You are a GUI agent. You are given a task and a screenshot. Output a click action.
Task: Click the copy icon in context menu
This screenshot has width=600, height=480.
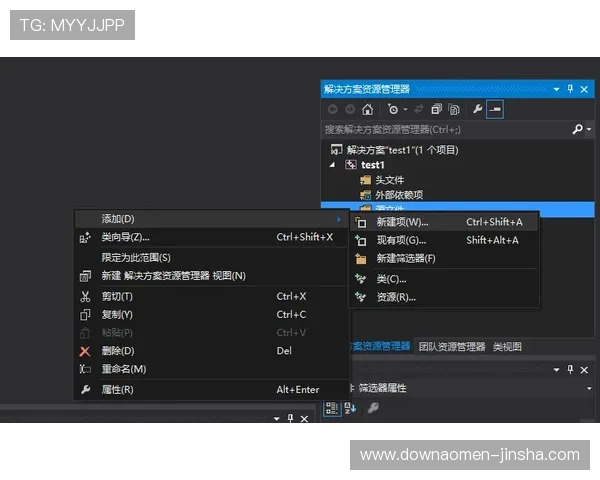pos(85,315)
